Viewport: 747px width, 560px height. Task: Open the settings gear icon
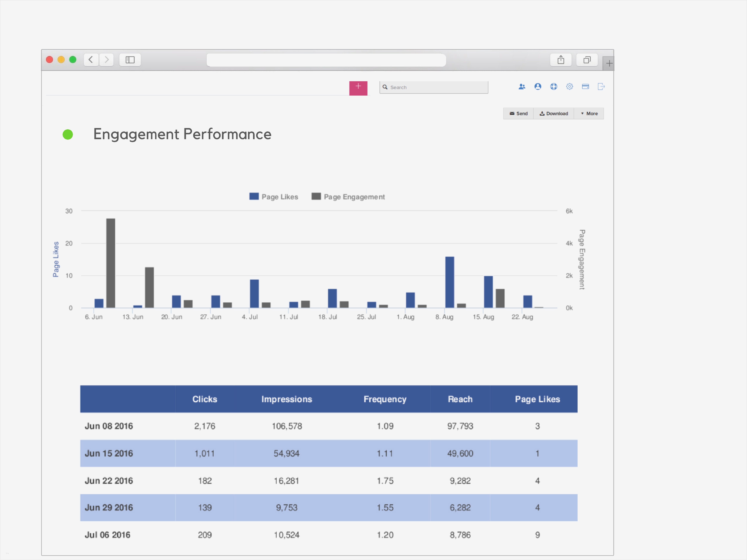tap(569, 87)
